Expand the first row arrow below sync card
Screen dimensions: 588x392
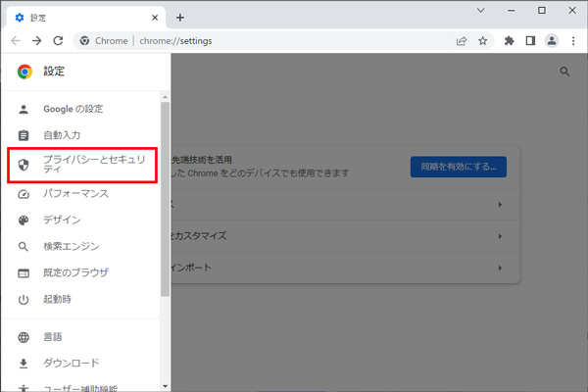coord(500,205)
